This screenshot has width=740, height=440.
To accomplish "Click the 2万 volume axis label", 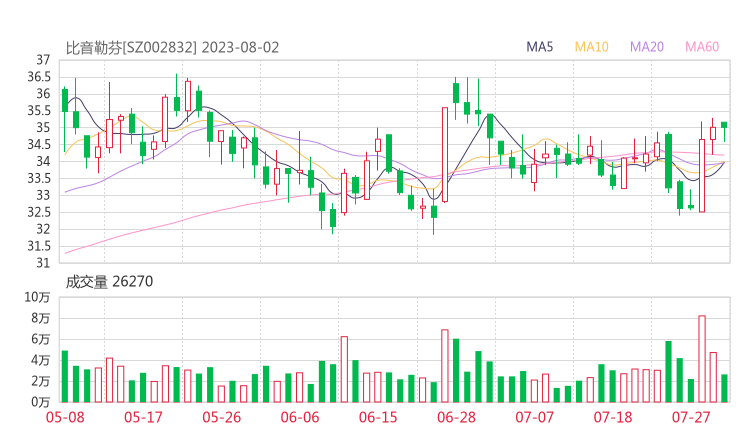I will tap(41, 381).
